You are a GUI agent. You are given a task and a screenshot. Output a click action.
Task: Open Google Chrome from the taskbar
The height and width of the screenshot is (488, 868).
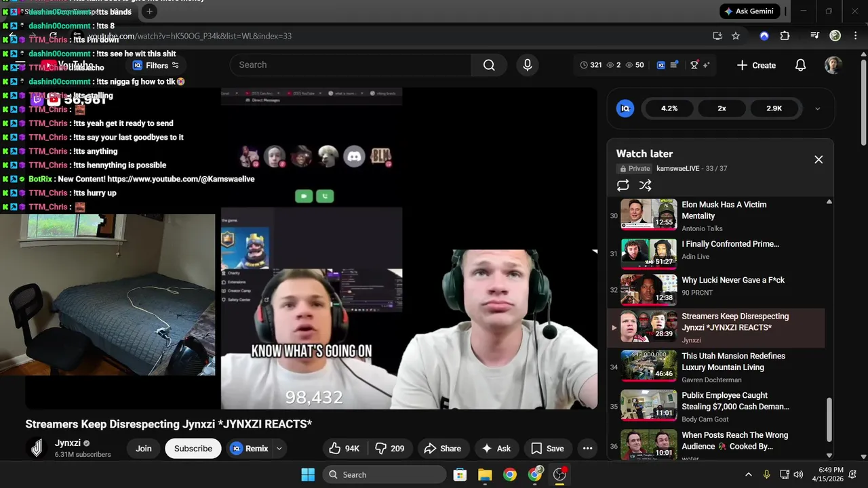coord(510,474)
